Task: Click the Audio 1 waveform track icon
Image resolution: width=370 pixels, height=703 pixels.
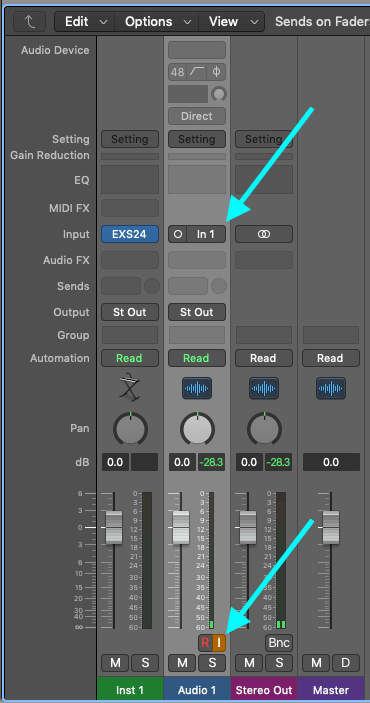Action: 197,388
